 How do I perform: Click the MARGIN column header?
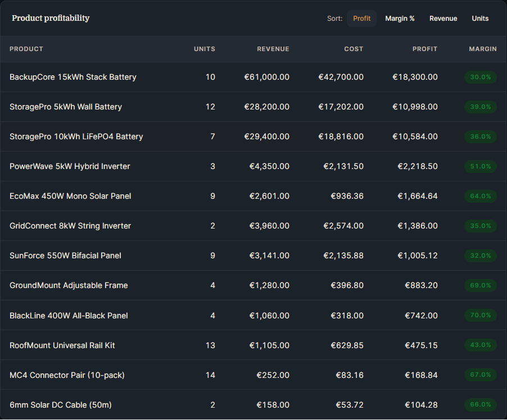[x=483, y=49]
